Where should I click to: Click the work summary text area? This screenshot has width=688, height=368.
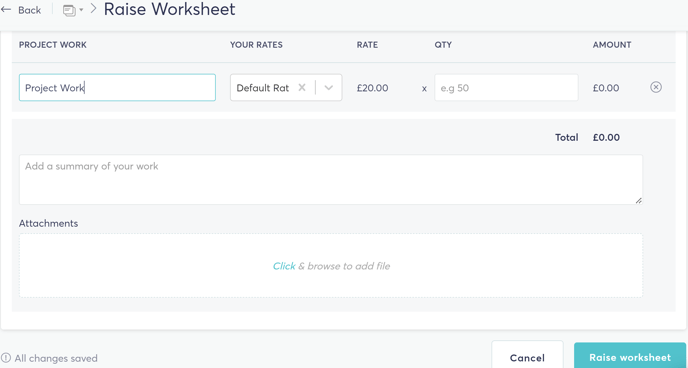(x=330, y=179)
